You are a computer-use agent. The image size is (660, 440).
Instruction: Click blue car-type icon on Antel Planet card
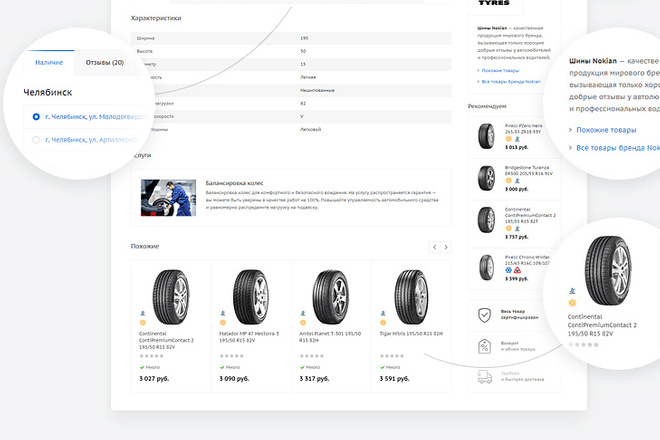303,313
